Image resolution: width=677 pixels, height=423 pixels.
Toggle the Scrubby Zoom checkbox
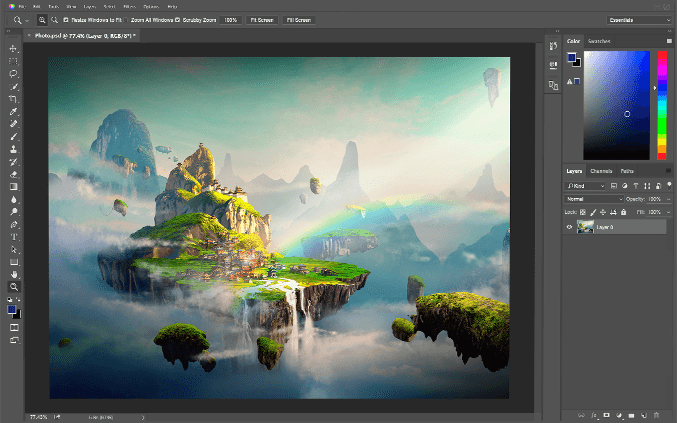(177, 19)
